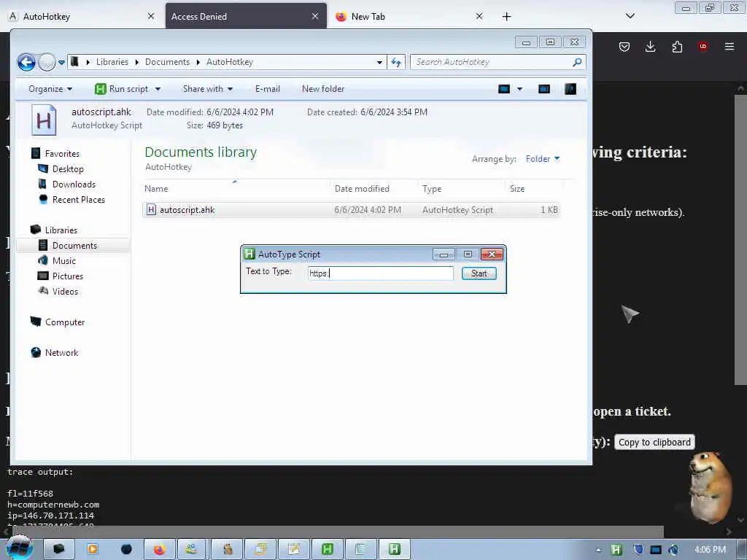Select Computer in navigation pane

pyautogui.click(x=58, y=322)
